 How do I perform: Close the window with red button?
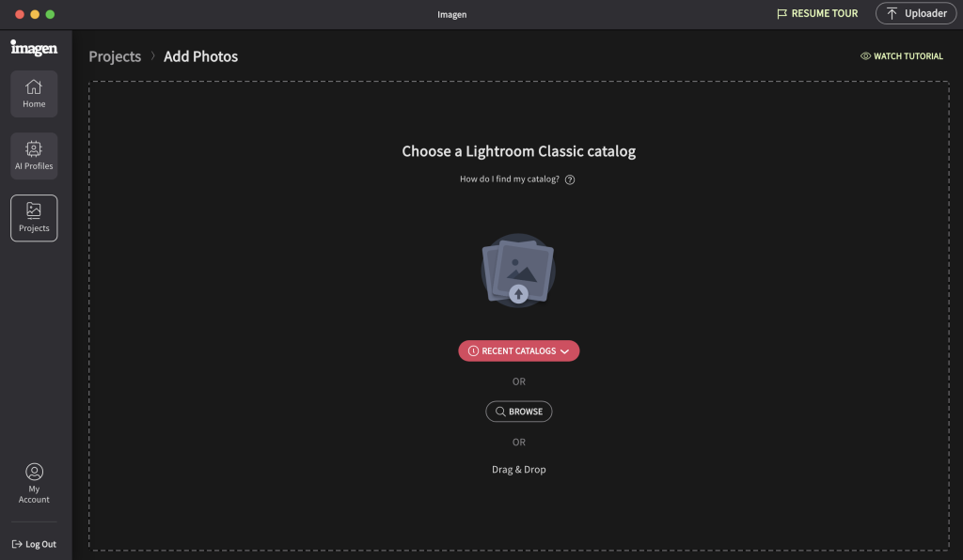pyautogui.click(x=20, y=14)
